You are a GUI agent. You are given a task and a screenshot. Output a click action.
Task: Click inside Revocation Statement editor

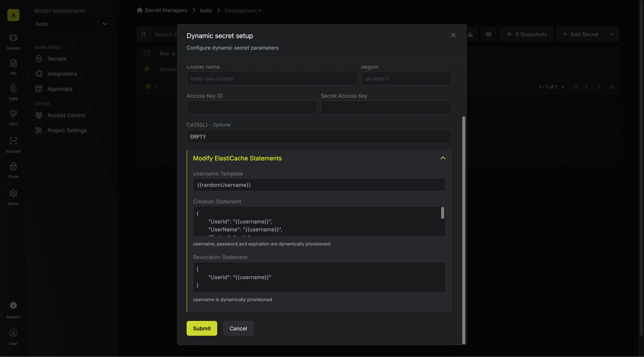coord(319,277)
